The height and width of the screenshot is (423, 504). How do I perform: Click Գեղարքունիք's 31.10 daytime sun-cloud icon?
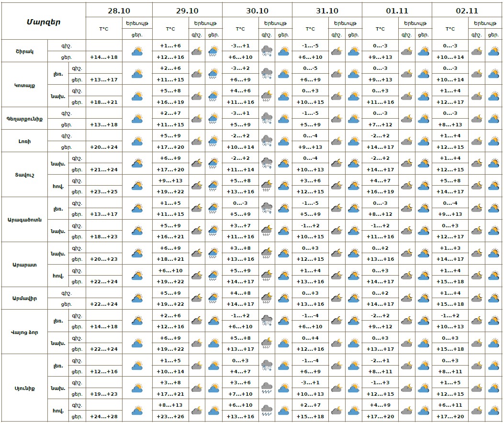(x=353, y=119)
